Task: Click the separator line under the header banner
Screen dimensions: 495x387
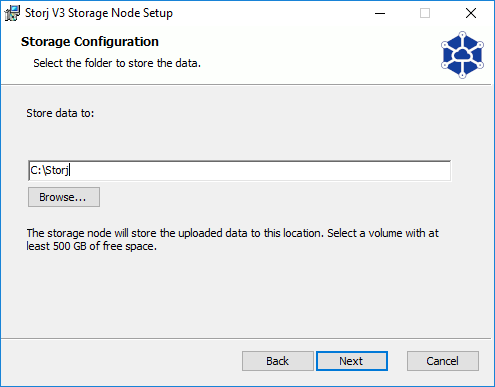Action: (x=246, y=85)
